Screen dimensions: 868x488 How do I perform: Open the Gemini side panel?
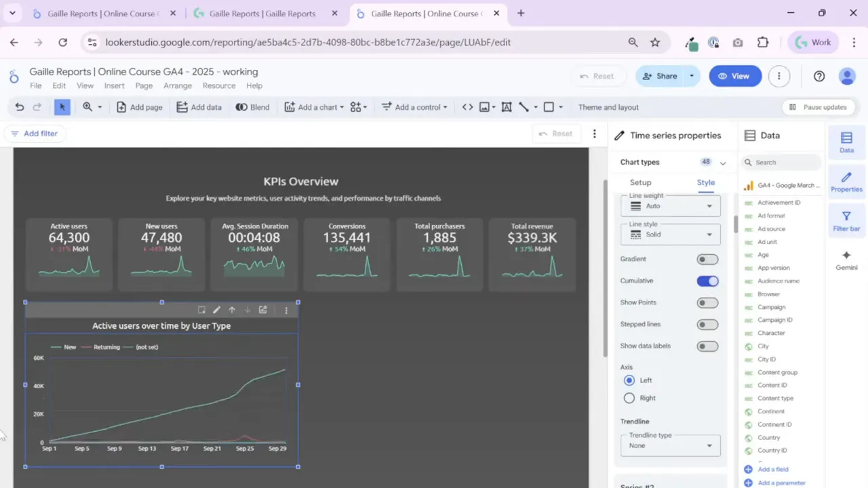pyautogui.click(x=846, y=260)
